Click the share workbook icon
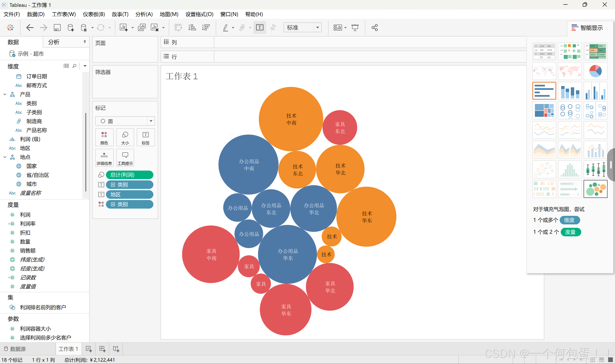 pos(374,28)
